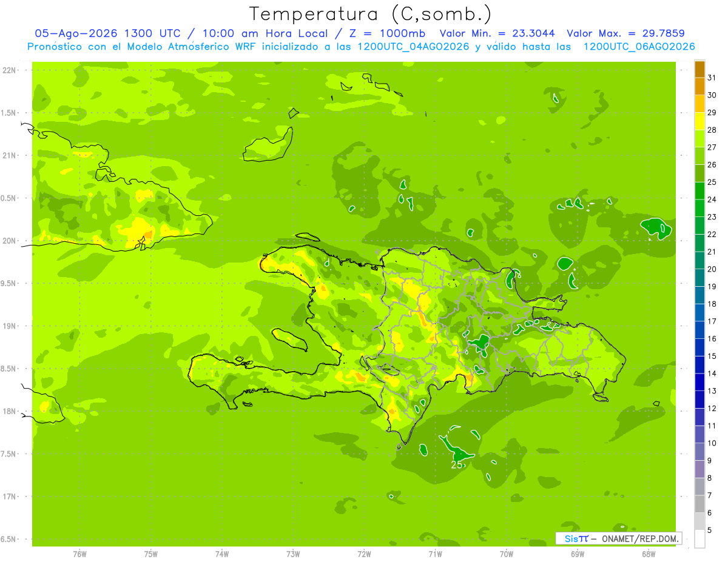Click the '20N' latitude label
728x562 pixels.
coord(10,241)
